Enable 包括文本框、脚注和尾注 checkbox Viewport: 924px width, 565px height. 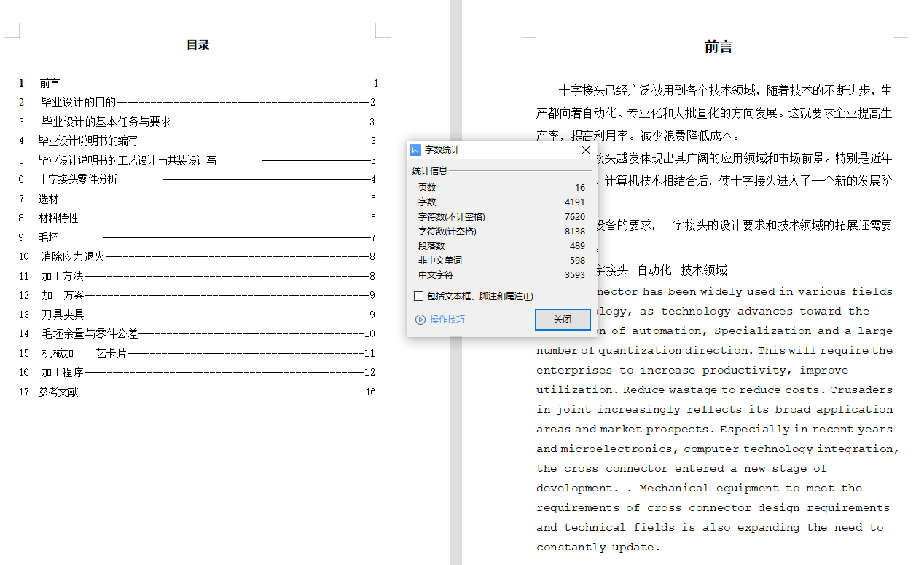[x=419, y=296]
